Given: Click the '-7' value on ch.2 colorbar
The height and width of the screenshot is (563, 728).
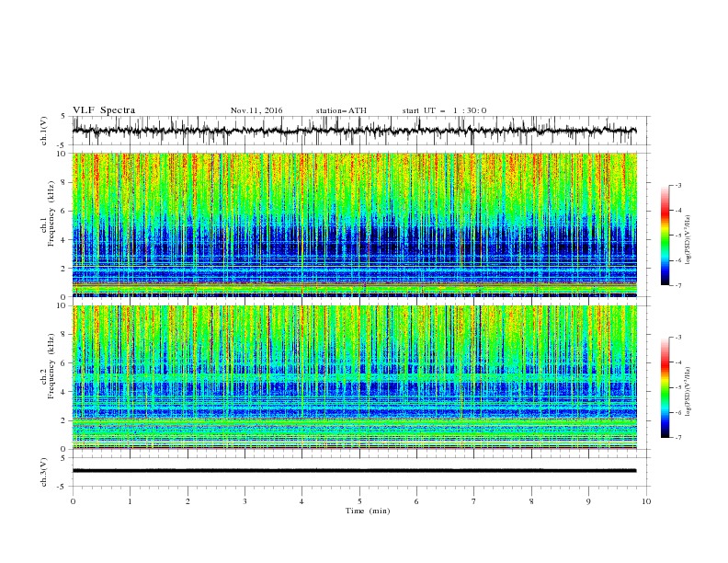Looking at the screenshot, I should pyautogui.click(x=677, y=438).
